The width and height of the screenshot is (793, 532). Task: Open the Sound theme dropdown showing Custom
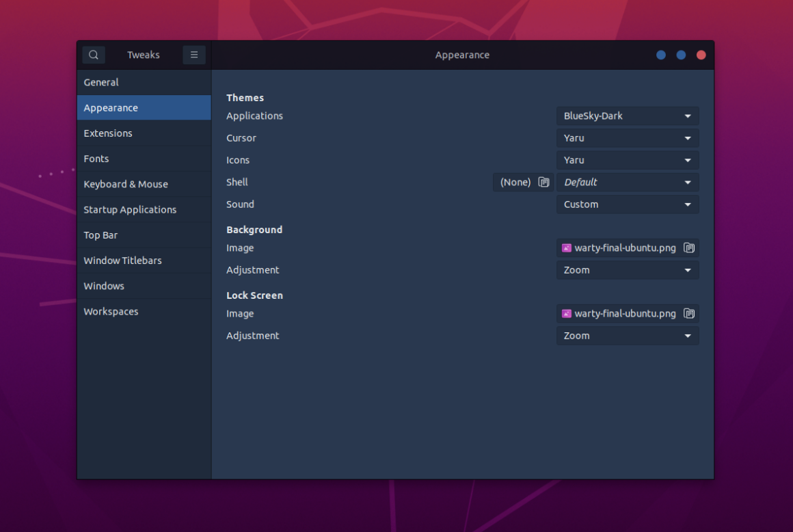(627, 204)
